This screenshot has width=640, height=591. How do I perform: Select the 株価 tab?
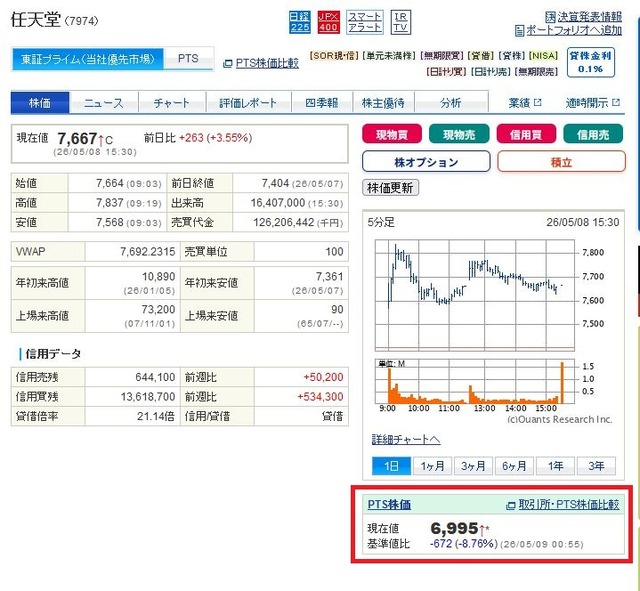[x=40, y=102]
